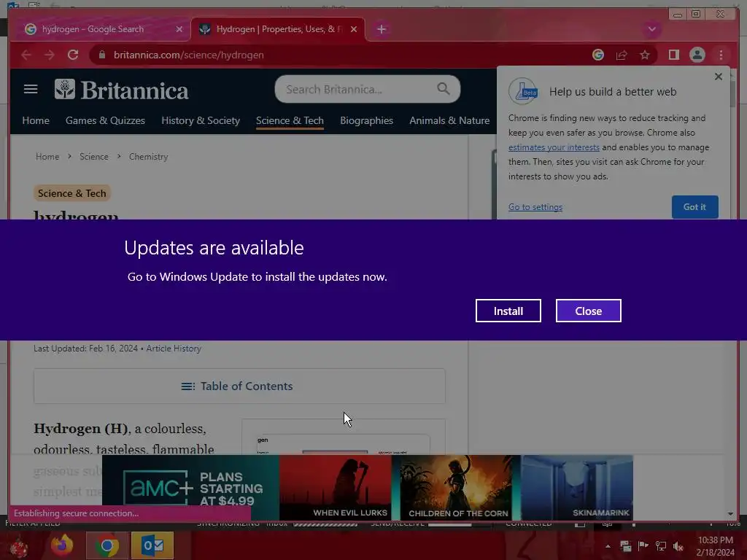Click Chemistry breadcrumb link
The width and height of the screenshot is (747, 560).
(148, 157)
